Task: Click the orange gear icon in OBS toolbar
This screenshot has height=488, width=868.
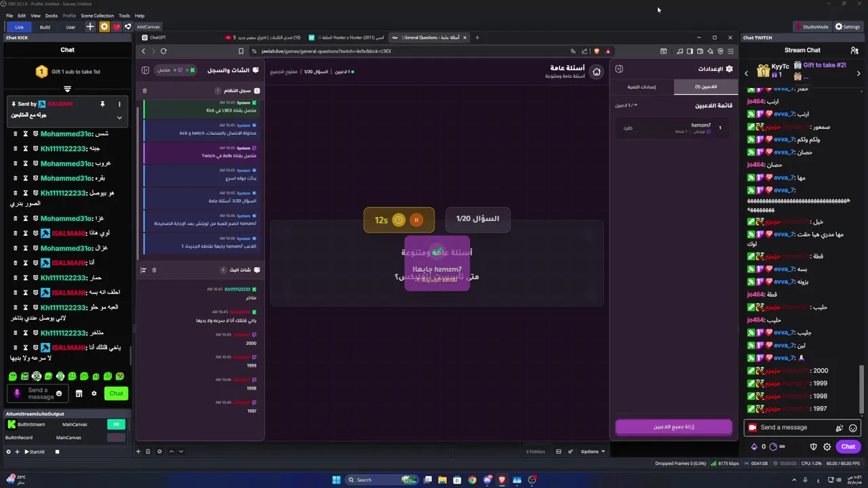Action: pos(104,26)
